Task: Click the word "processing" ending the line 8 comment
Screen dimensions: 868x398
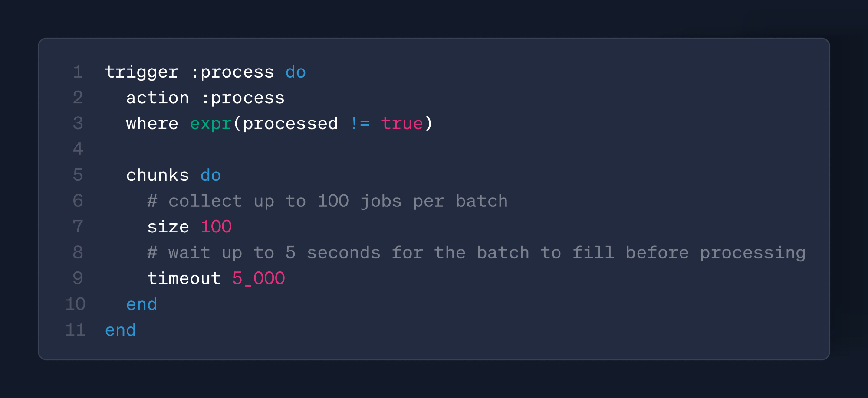Action: (x=753, y=253)
